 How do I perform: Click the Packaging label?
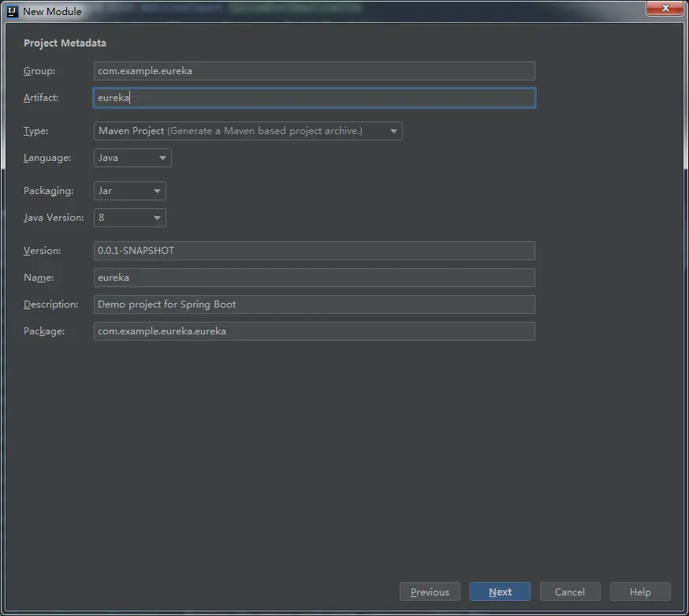[x=49, y=191]
